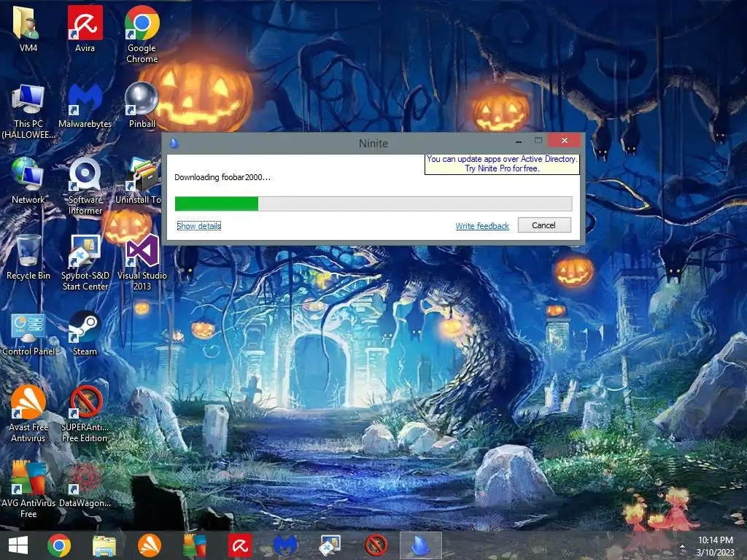Open the taskbar clock showing 10:14 PM
This screenshot has height=560, width=747.
pyautogui.click(x=716, y=545)
